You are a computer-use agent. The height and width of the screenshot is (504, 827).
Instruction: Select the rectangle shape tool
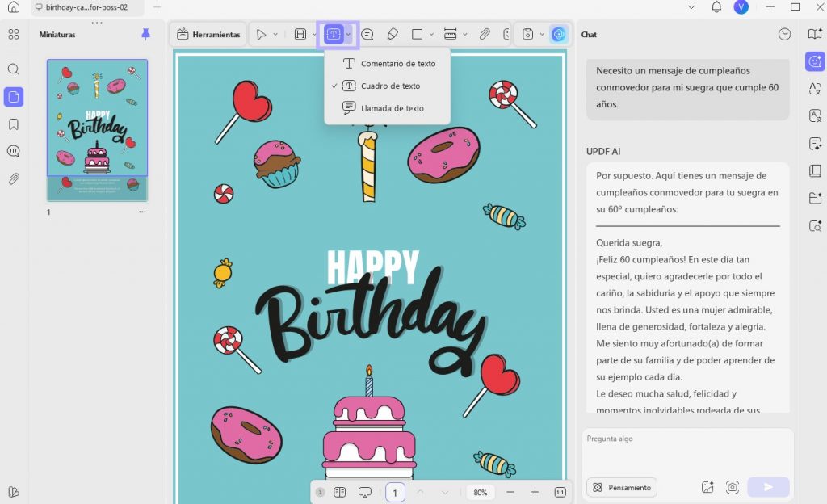pos(418,34)
